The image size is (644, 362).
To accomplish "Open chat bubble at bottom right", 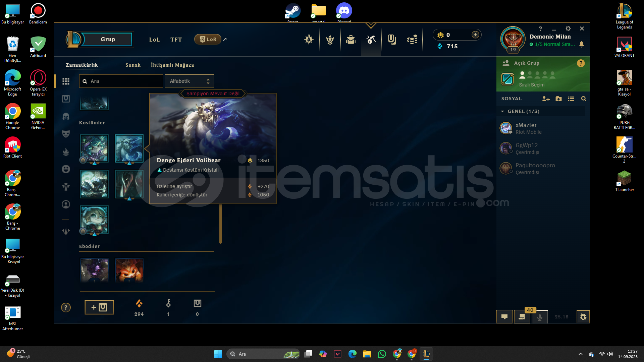I will click(x=504, y=317).
